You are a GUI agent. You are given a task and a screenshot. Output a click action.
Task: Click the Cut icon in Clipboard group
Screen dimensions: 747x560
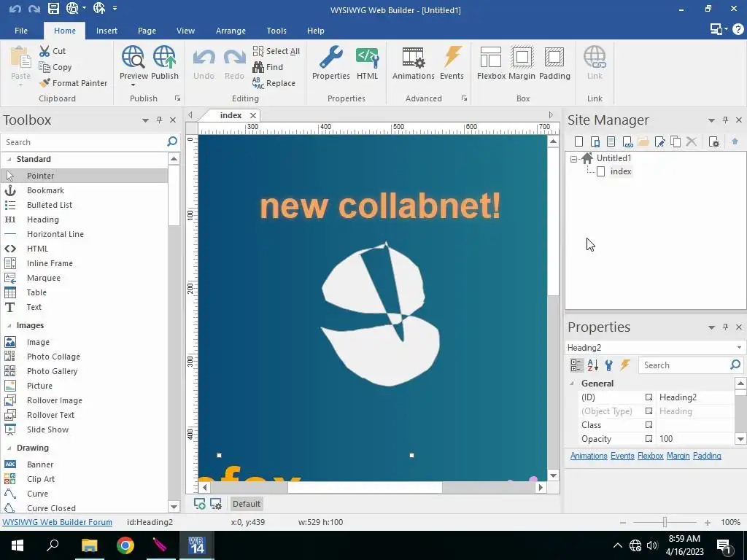(x=44, y=51)
